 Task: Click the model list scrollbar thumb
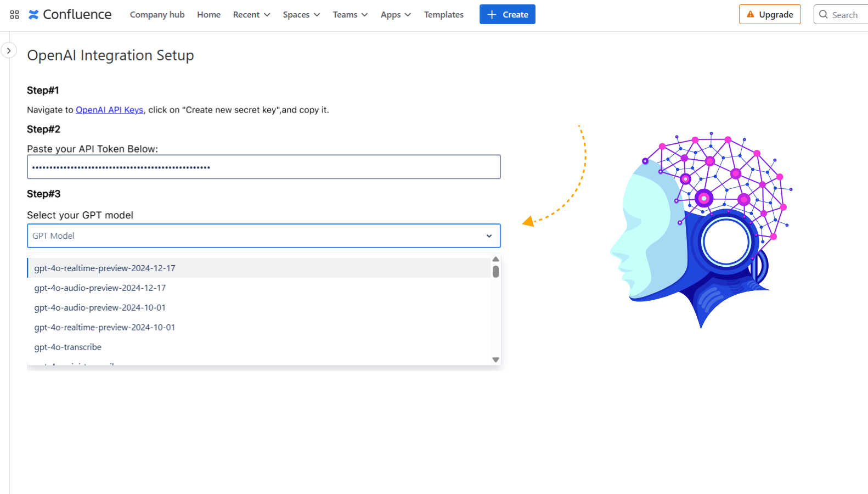point(495,272)
